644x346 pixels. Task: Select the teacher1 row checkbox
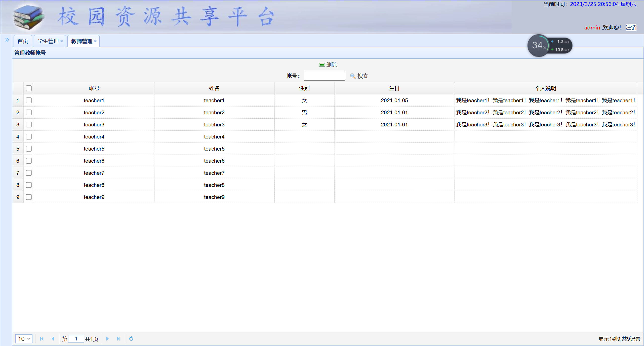point(29,100)
